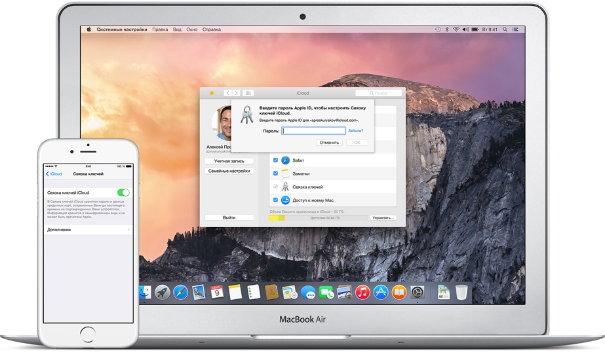Uncheck the Safari checkbox

click(276, 160)
